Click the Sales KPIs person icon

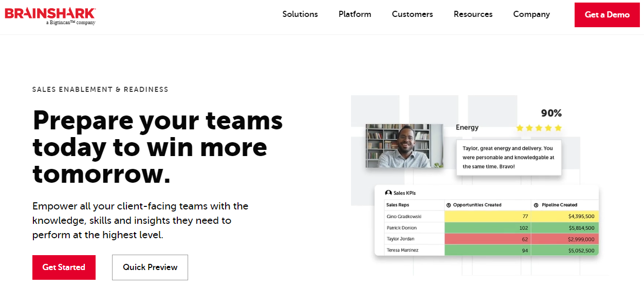(389, 193)
